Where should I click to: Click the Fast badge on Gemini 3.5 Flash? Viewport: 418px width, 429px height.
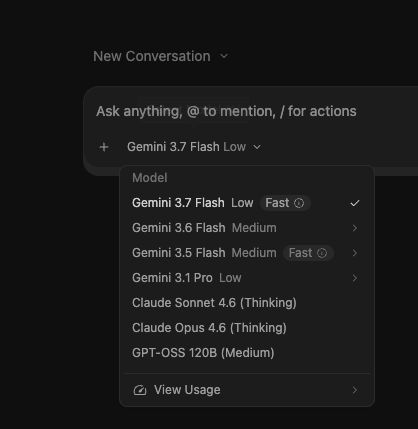tap(308, 253)
